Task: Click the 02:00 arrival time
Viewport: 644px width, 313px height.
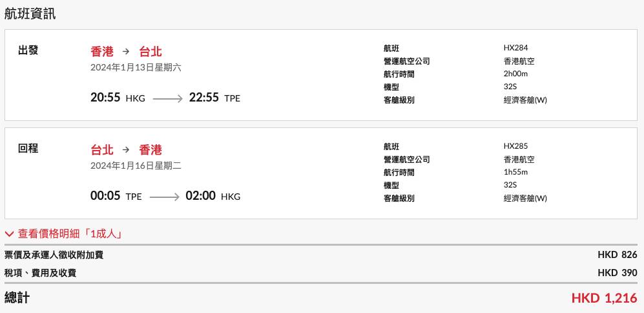Action: click(x=200, y=196)
